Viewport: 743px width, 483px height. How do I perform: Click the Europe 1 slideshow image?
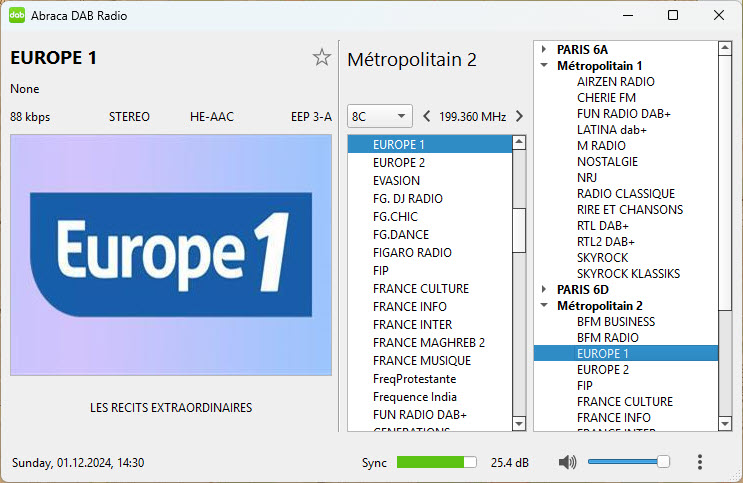[x=171, y=255]
